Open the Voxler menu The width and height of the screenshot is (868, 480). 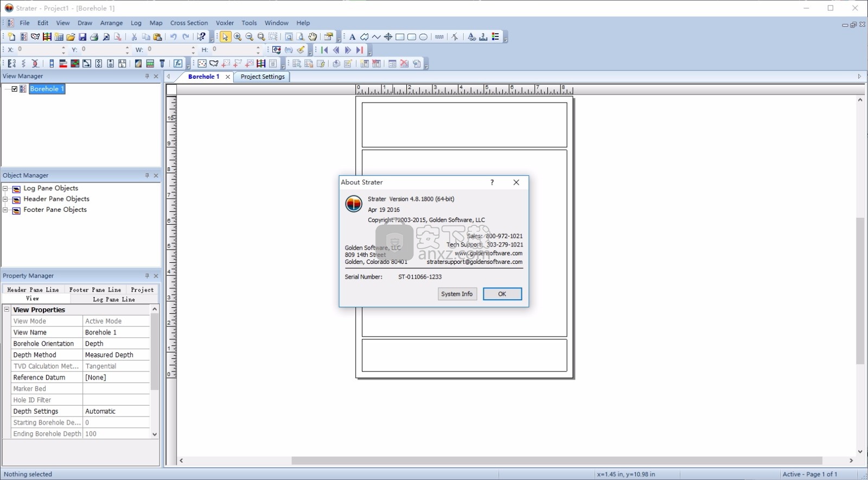225,23
